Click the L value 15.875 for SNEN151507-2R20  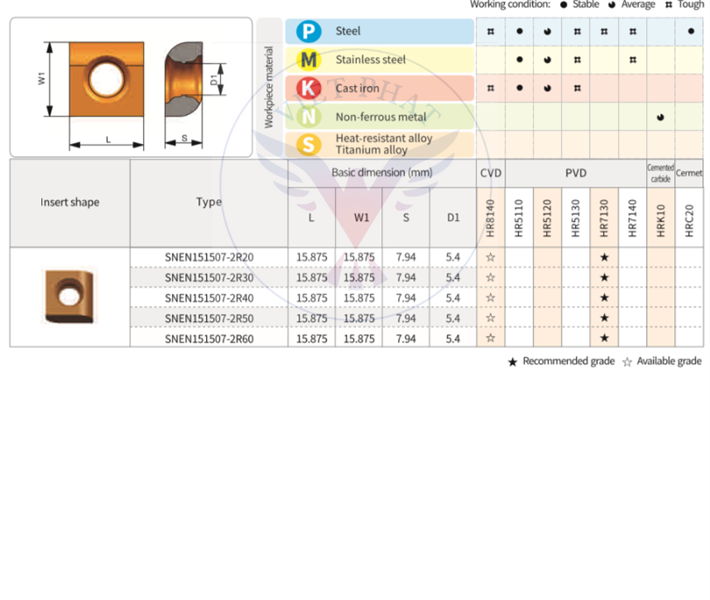point(312,257)
